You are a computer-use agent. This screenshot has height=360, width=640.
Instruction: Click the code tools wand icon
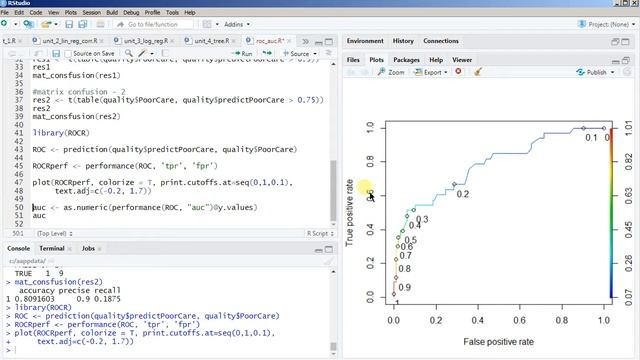click(142, 53)
